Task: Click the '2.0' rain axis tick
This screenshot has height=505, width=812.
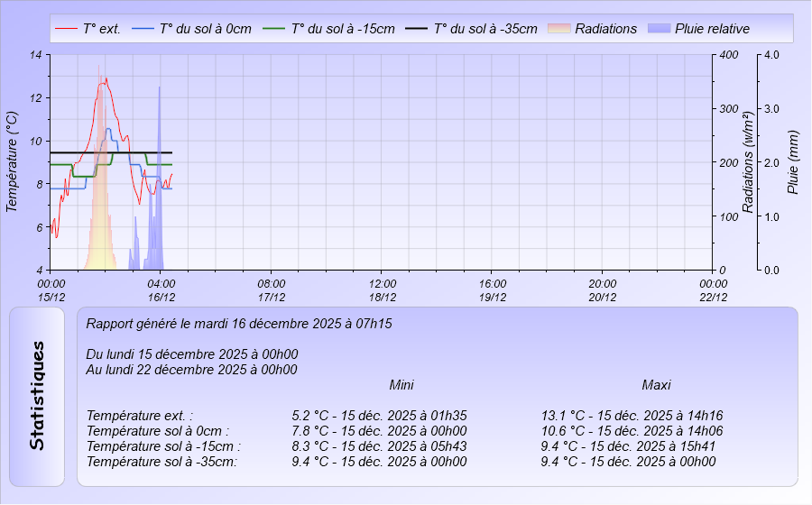Action: point(771,162)
